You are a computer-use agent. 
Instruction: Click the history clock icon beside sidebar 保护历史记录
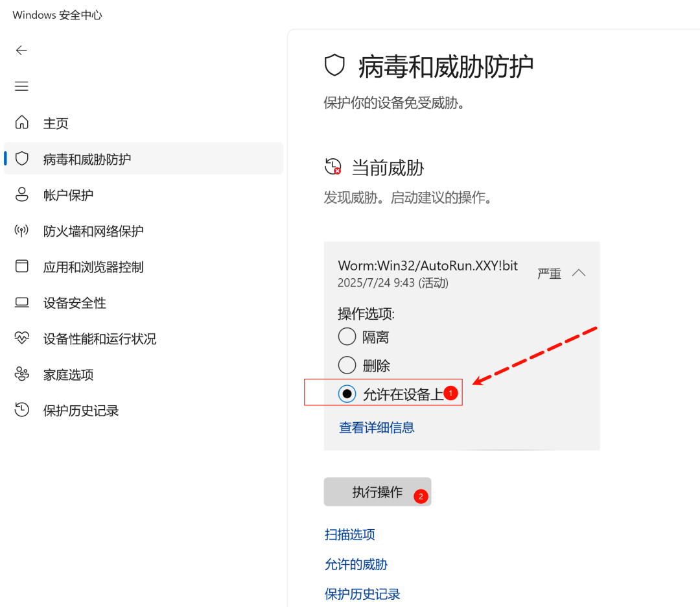(22, 410)
